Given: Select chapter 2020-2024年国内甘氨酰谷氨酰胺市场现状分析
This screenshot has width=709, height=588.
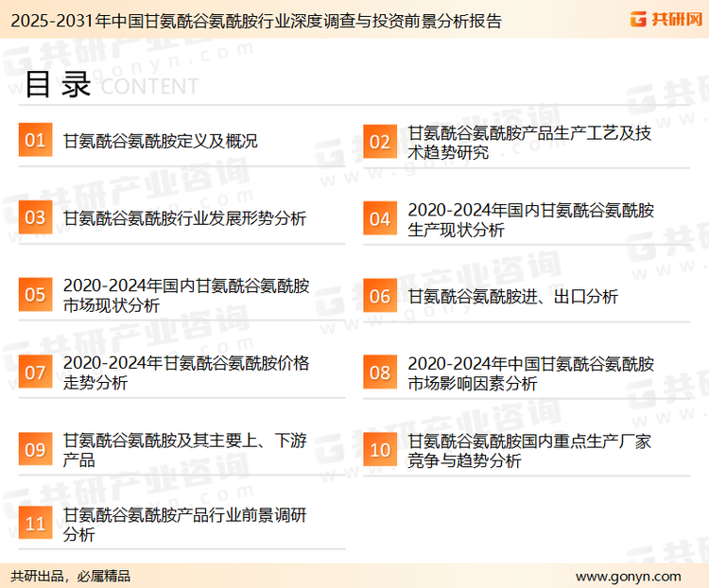Looking at the screenshot, I should (x=186, y=295).
